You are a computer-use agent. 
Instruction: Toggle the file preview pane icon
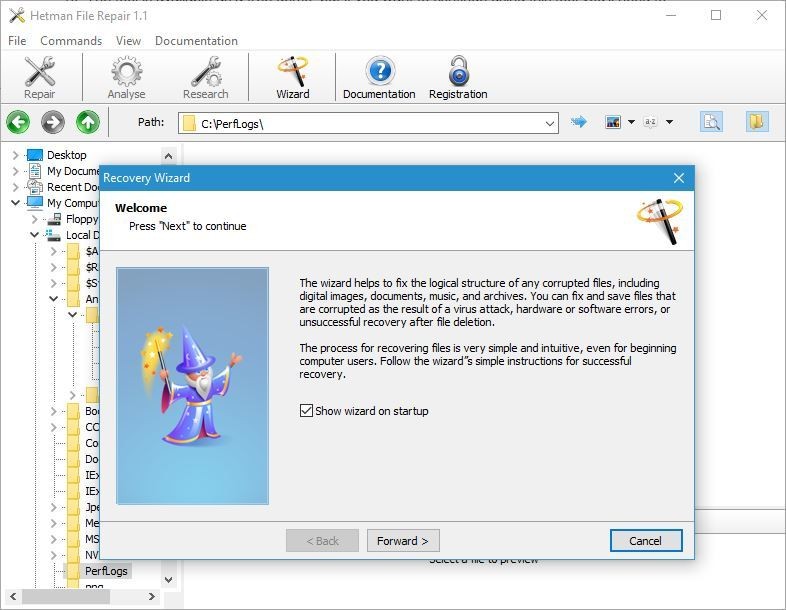pyautogui.click(x=711, y=122)
